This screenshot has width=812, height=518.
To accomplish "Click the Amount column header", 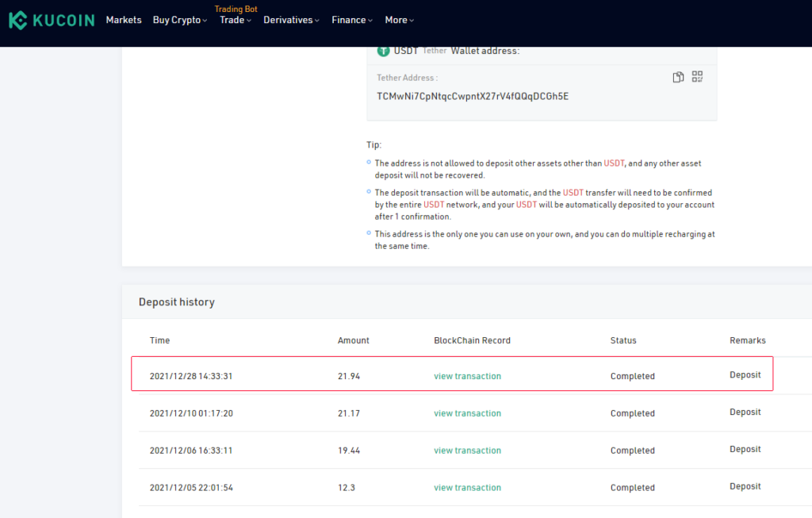I will click(x=354, y=340).
